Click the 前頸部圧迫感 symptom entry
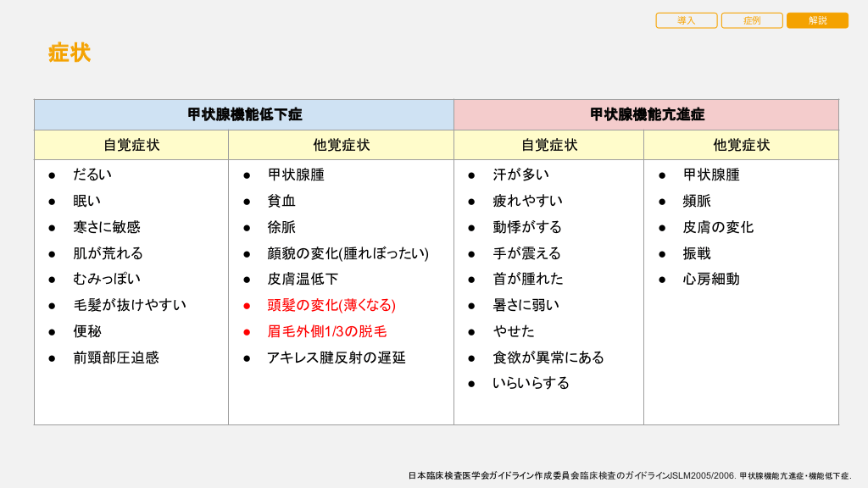Screen dimensions: 868x488 pyautogui.click(x=116, y=358)
